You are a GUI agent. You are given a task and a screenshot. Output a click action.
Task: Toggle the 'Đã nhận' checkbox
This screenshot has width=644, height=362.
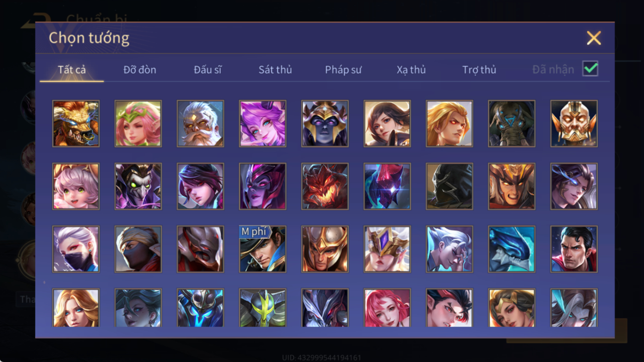[x=590, y=69]
